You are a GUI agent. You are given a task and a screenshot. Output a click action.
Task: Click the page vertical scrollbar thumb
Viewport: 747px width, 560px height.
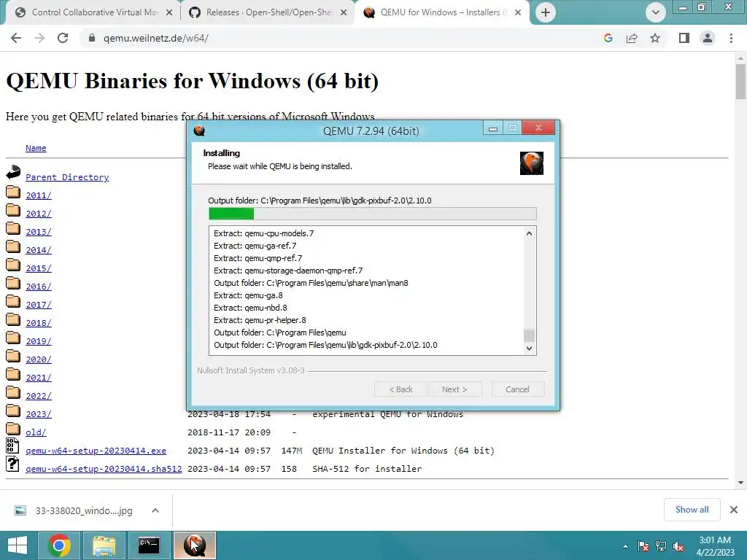pos(740,81)
